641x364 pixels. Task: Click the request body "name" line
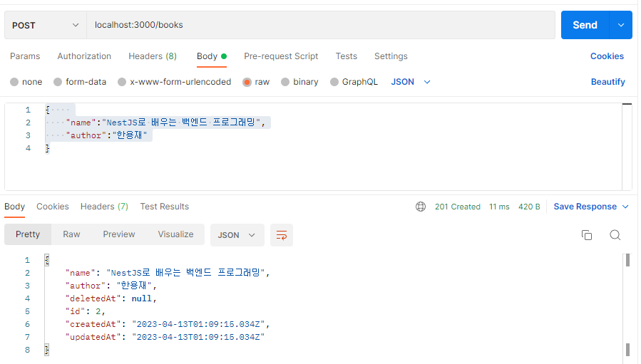pyautogui.click(x=165, y=123)
